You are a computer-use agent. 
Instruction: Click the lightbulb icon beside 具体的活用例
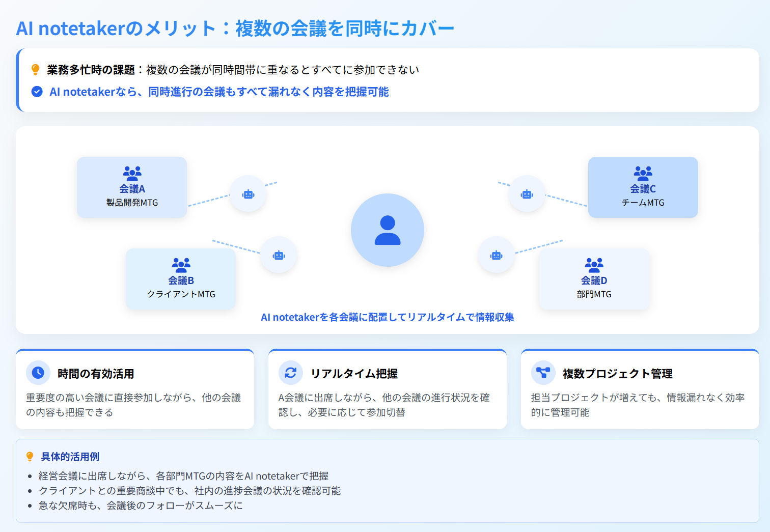pos(30,457)
